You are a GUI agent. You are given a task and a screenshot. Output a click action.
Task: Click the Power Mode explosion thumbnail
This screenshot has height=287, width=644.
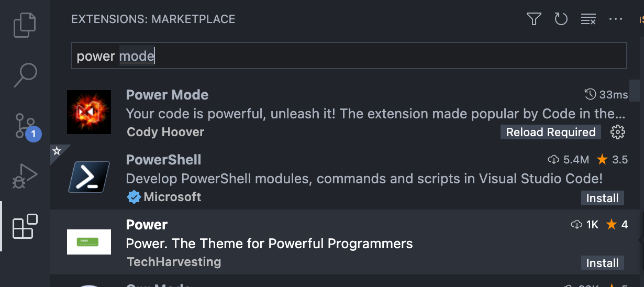tap(89, 112)
